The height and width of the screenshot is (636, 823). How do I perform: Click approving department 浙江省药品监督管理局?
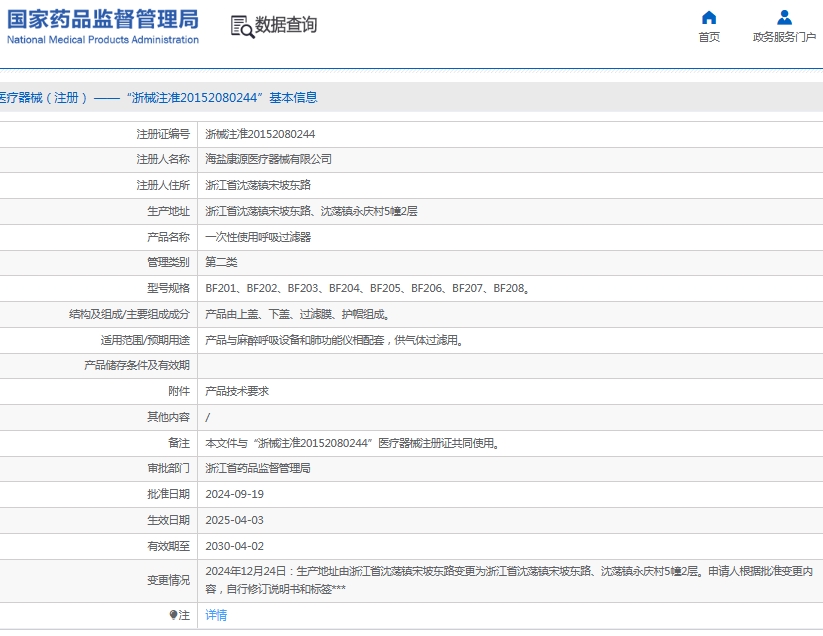coord(258,468)
